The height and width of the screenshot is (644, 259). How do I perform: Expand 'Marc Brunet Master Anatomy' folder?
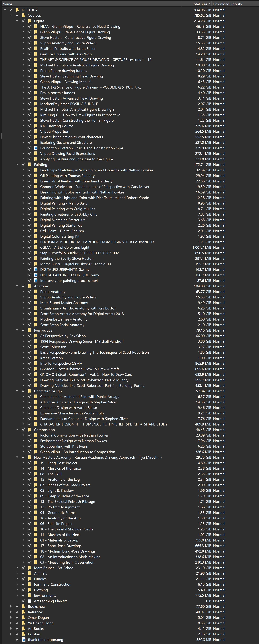coord(23,302)
